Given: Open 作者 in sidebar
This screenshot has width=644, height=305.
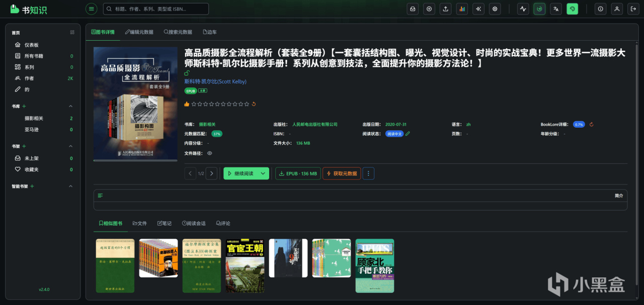Looking at the screenshot, I should tap(44, 78).
